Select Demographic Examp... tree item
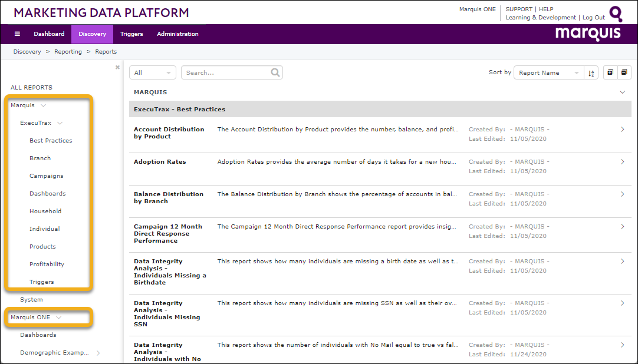The height and width of the screenshot is (364, 638). tap(54, 353)
